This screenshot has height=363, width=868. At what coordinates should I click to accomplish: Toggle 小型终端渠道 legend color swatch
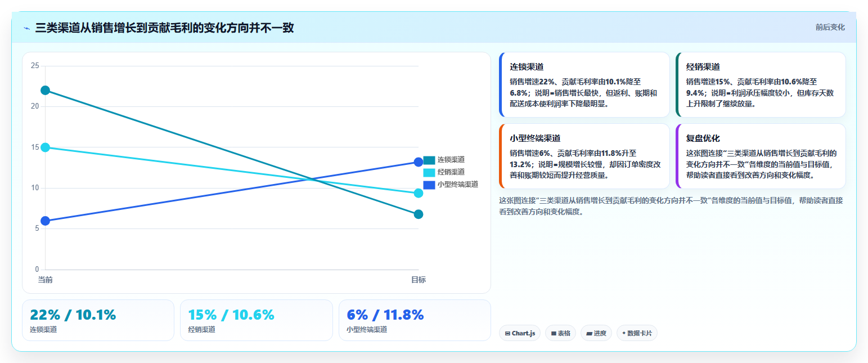[429, 185]
